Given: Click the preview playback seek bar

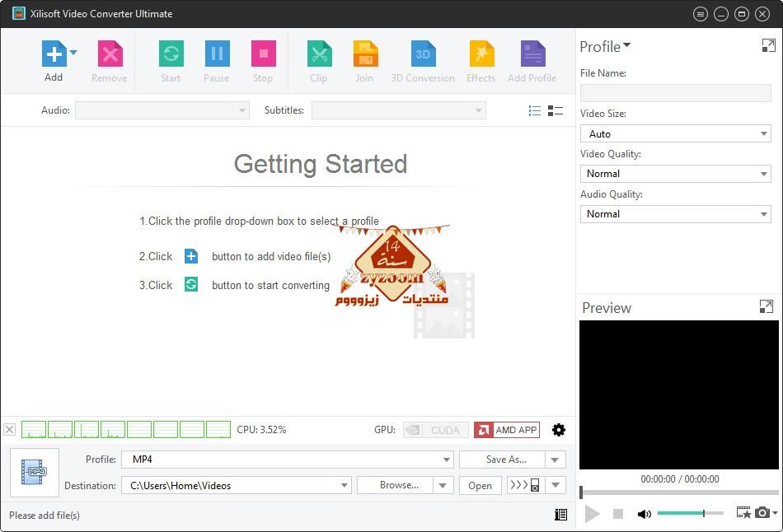Looking at the screenshot, I should 679,492.
